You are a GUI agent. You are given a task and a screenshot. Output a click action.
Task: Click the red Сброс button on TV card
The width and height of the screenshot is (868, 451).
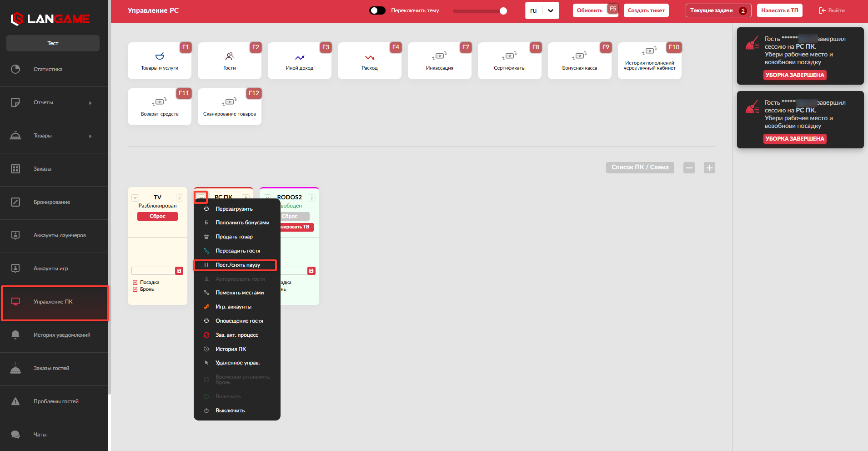157,216
